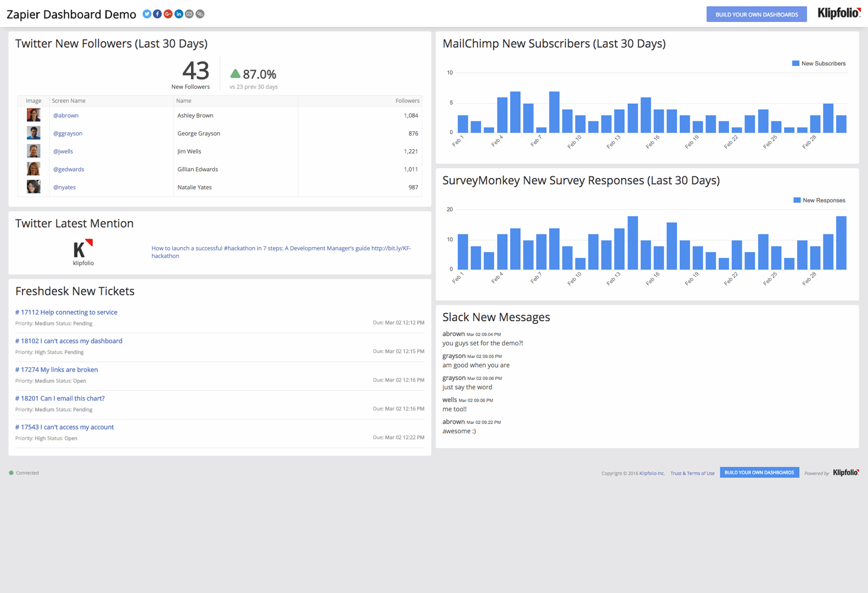The image size is (868, 593).
Task: Click footer BUILD YOUR OWN DASHBOARDS button
Action: (x=759, y=473)
